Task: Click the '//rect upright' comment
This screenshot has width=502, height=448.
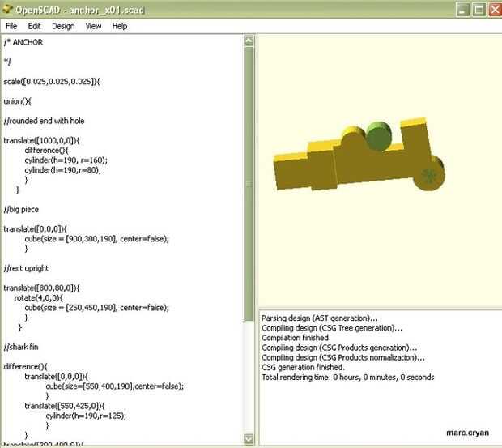Action: coord(26,268)
